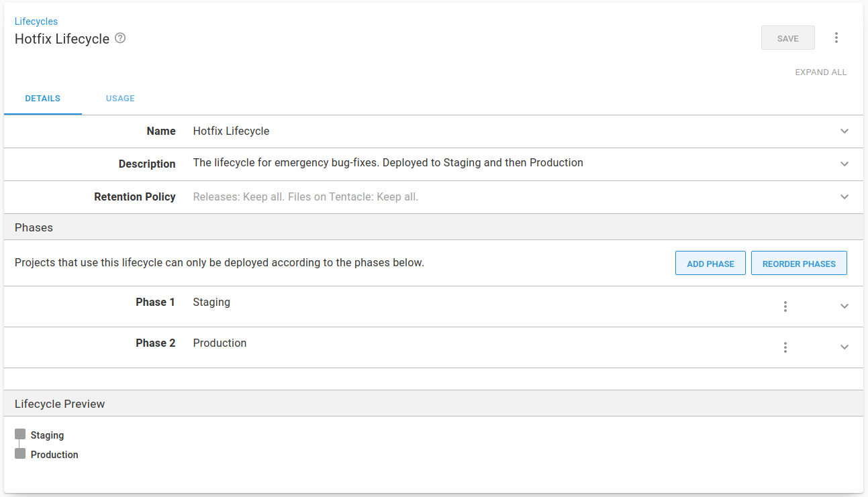868x497 pixels.
Task: Expand the Name row
Action: 844,131
